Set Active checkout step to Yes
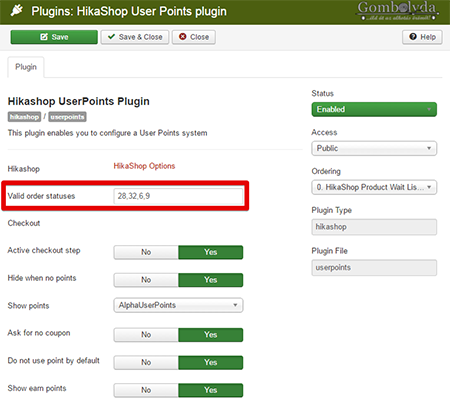This screenshot has width=450, height=411. pos(211,252)
